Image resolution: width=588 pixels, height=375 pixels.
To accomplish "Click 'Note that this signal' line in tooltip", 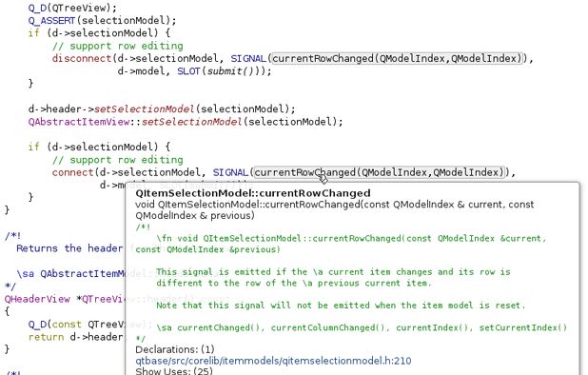I will (341, 306).
